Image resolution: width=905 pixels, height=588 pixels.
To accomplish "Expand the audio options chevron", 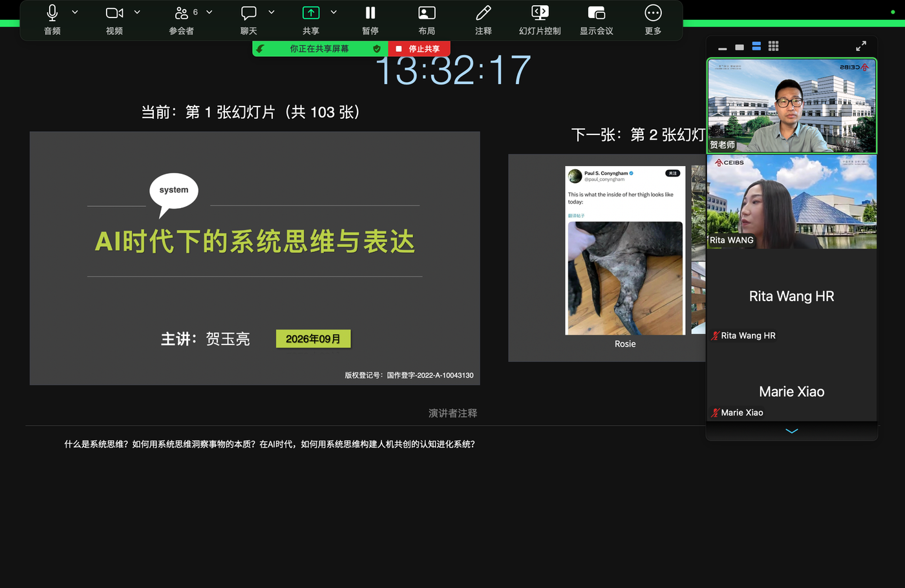I will click(x=75, y=12).
